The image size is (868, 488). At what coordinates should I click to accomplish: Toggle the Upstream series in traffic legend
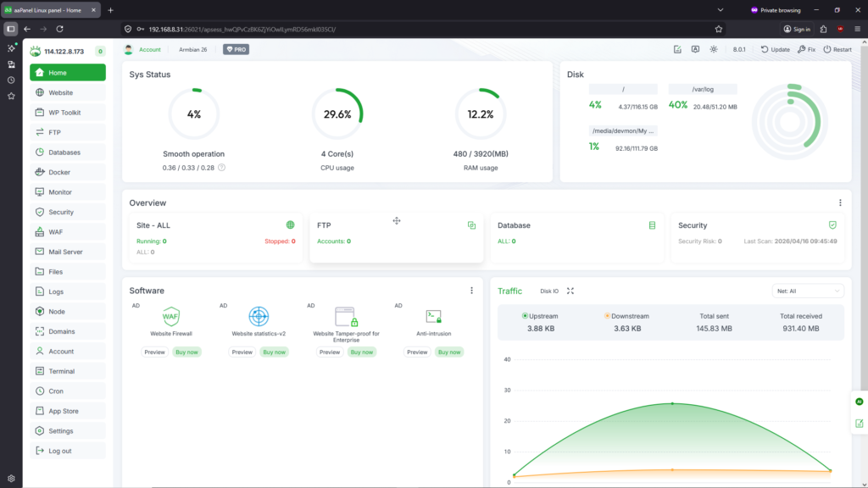(541, 316)
